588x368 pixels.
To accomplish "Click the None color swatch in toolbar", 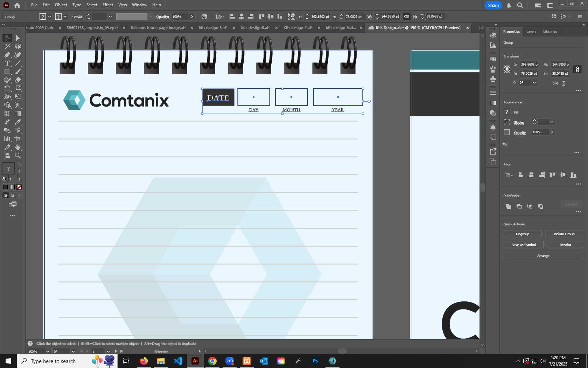I will (x=20, y=187).
